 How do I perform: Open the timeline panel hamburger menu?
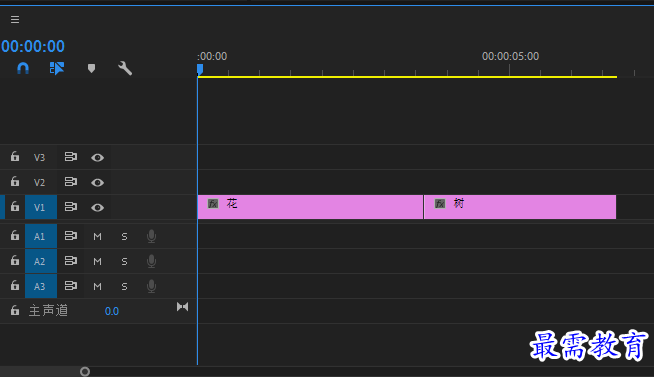pos(15,20)
